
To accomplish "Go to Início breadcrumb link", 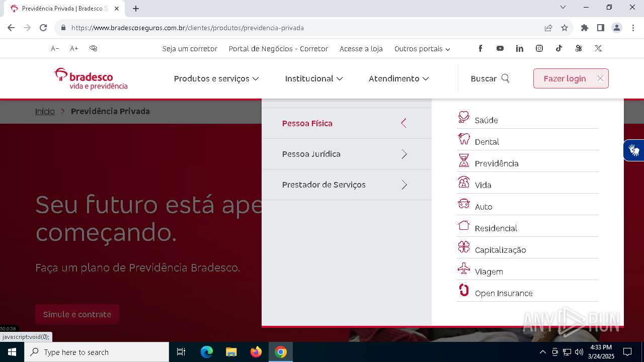I will pos(45,111).
